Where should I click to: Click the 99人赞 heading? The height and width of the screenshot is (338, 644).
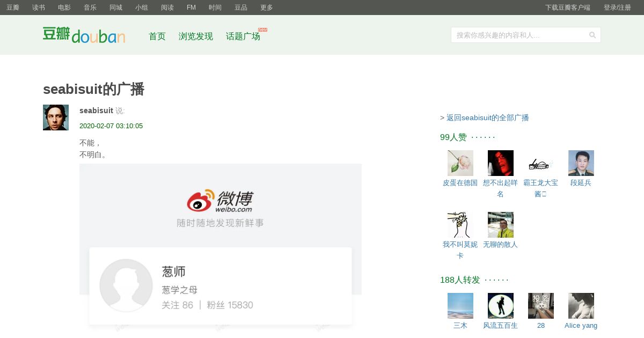pos(453,137)
